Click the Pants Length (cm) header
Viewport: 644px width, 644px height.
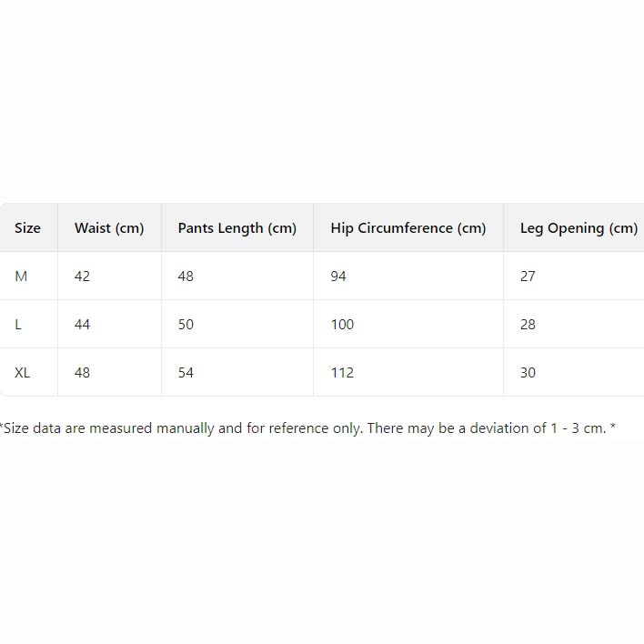(x=236, y=228)
